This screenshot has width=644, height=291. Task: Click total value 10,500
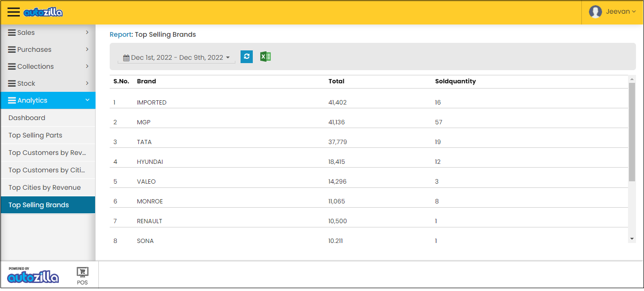tap(338, 221)
